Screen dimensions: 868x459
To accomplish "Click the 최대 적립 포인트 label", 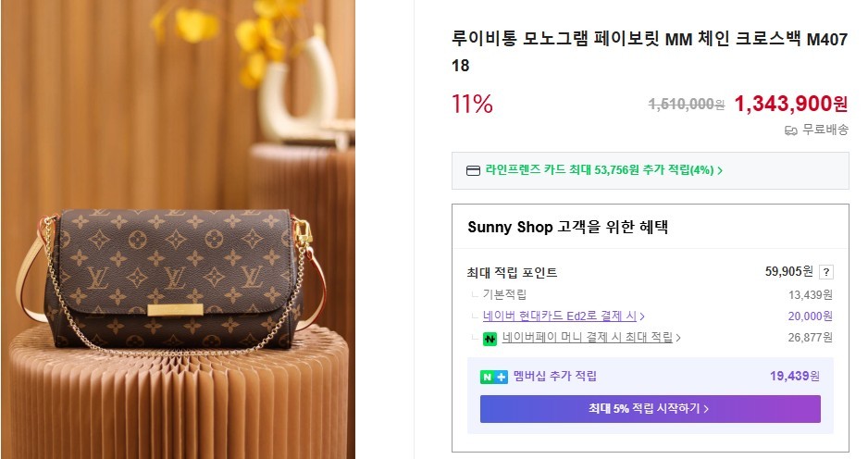I will click(x=513, y=273).
